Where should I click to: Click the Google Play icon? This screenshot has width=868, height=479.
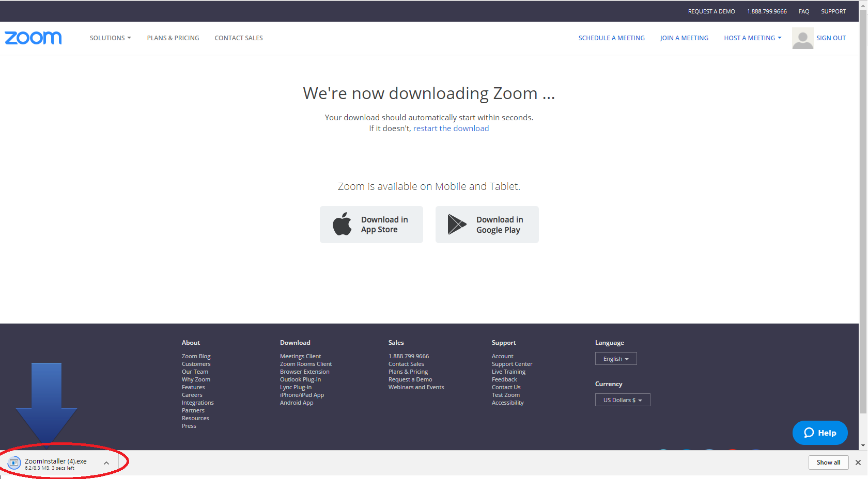[x=457, y=225]
